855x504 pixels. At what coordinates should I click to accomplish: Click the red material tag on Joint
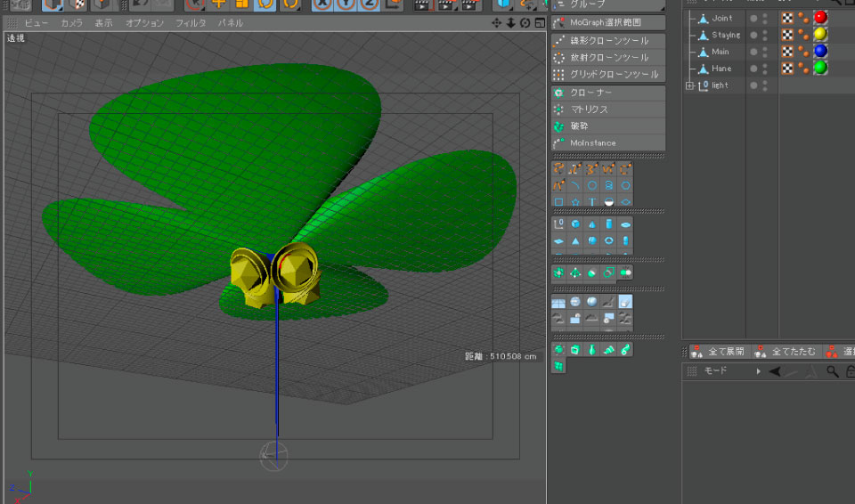pos(820,18)
